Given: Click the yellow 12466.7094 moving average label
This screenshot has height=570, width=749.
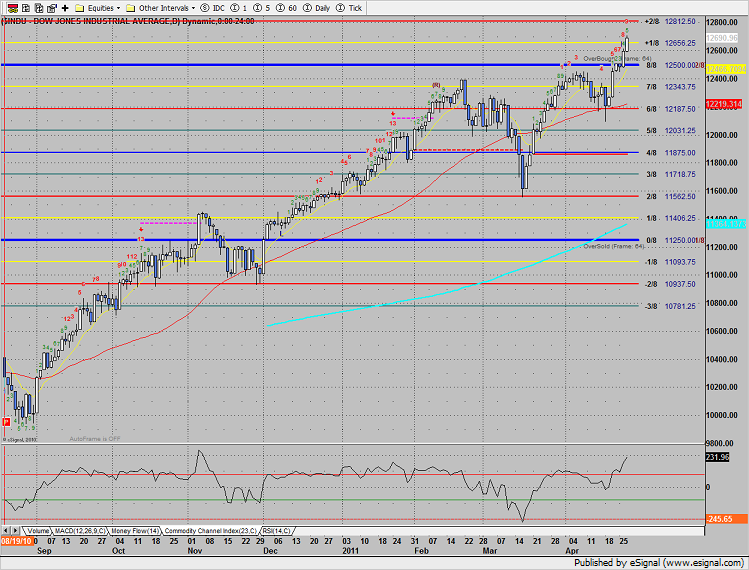Looking at the screenshot, I should pyautogui.click(x=725, y=69).
